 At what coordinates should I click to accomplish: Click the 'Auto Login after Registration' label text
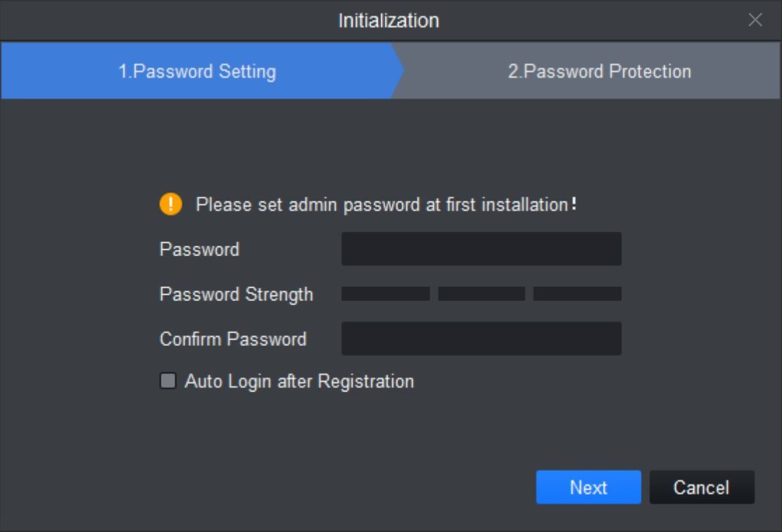click(x=299, y=381)
